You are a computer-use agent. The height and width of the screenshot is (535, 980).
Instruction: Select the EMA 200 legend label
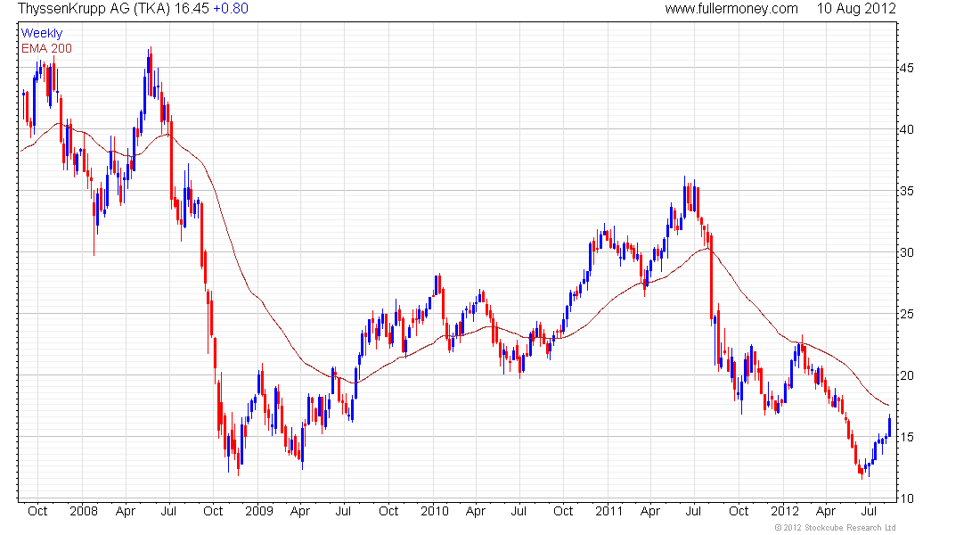point(46,48)
